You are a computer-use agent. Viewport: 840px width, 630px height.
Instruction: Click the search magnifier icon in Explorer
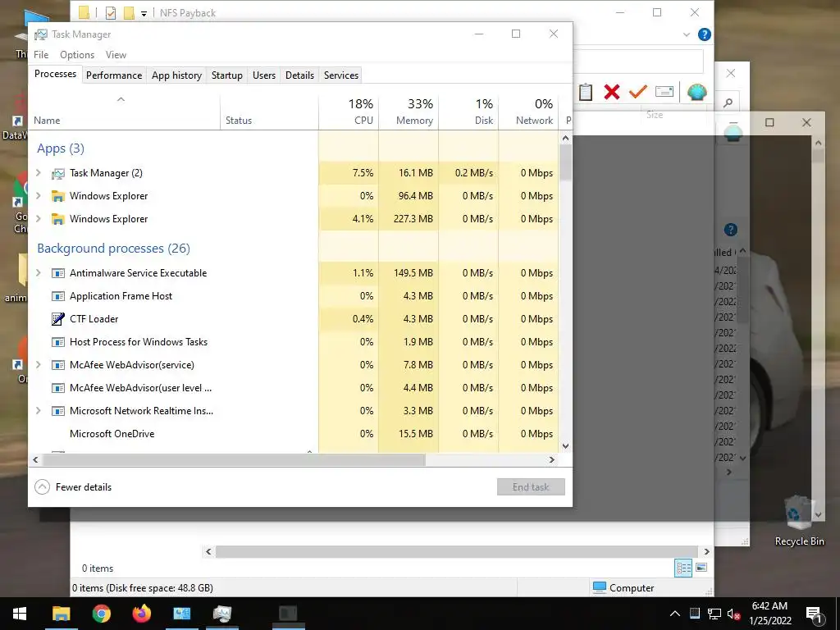[728, 103]
